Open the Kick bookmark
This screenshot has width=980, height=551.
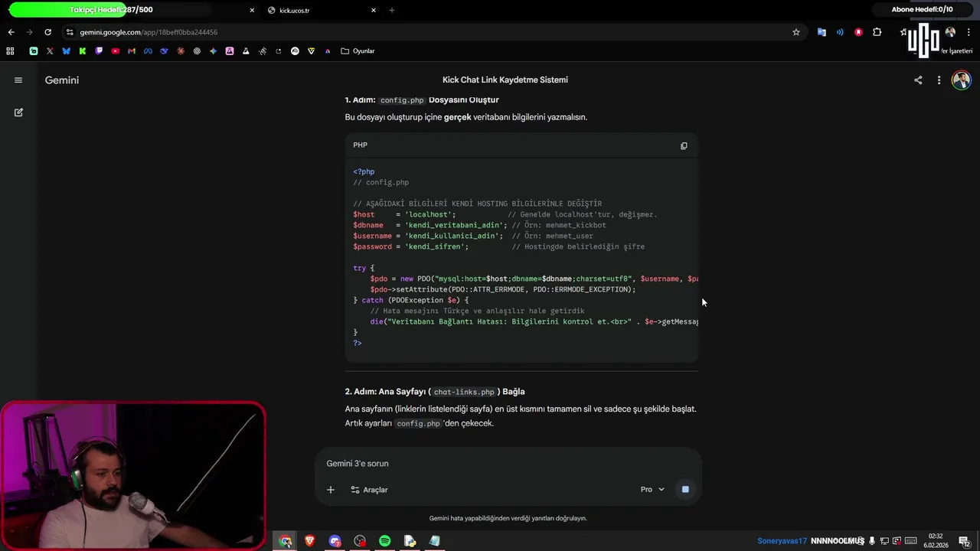[x=82, y=51]
